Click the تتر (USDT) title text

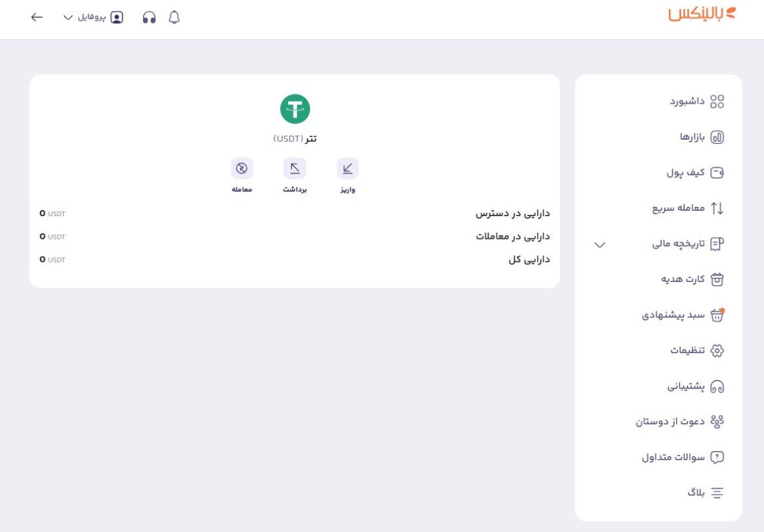click(295, 139)
